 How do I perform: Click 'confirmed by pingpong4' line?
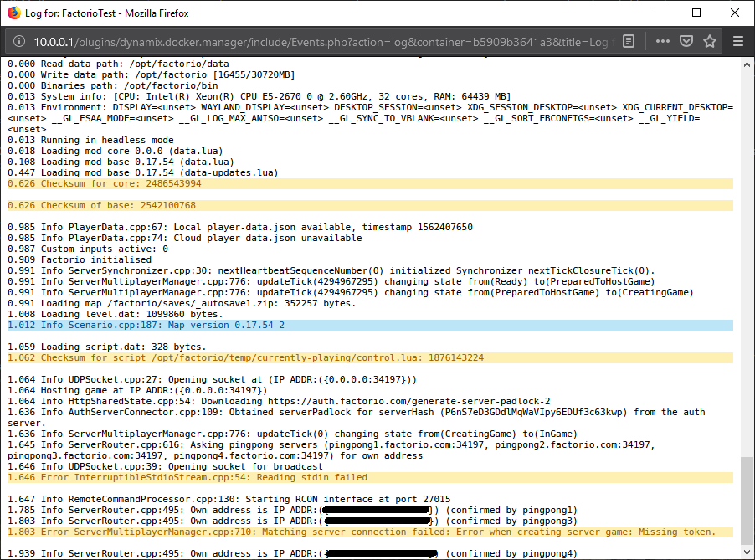[293, 554]
